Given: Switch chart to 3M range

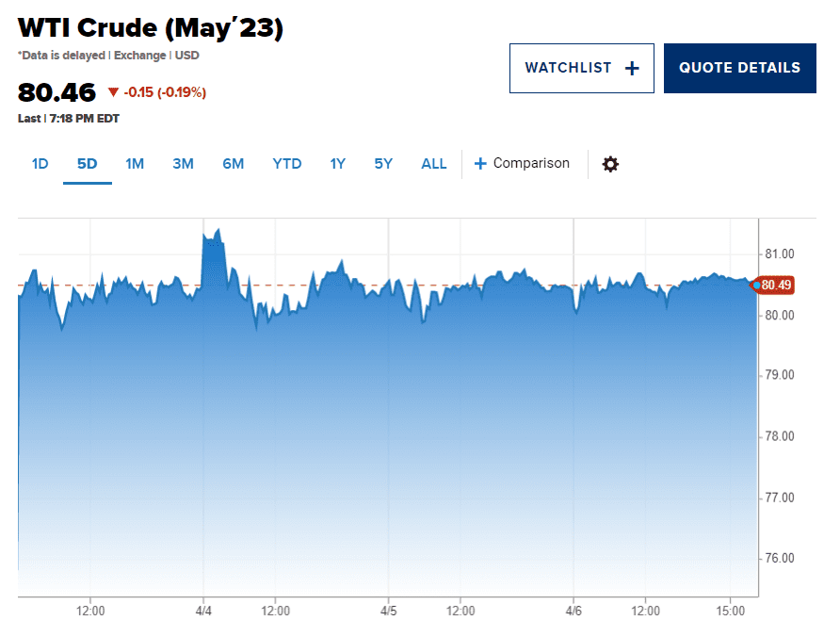Looking at the screenshot, I should [183, 164].
